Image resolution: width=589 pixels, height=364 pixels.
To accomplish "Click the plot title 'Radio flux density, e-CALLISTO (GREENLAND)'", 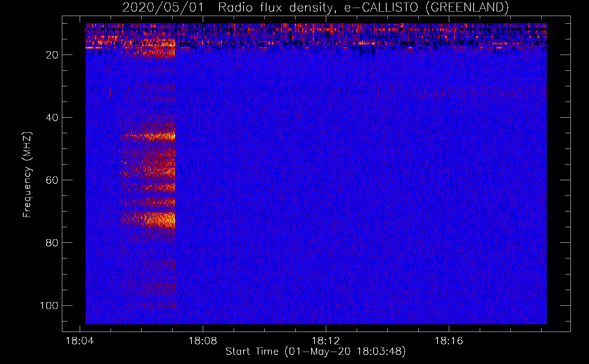I will (x=363, y=7).
